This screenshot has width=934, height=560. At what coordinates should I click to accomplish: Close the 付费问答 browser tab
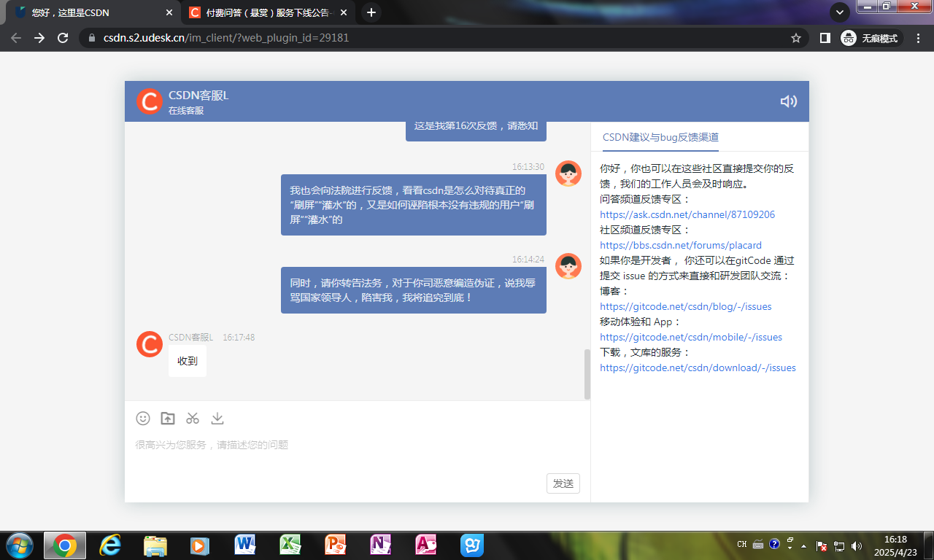coord(345,12)
